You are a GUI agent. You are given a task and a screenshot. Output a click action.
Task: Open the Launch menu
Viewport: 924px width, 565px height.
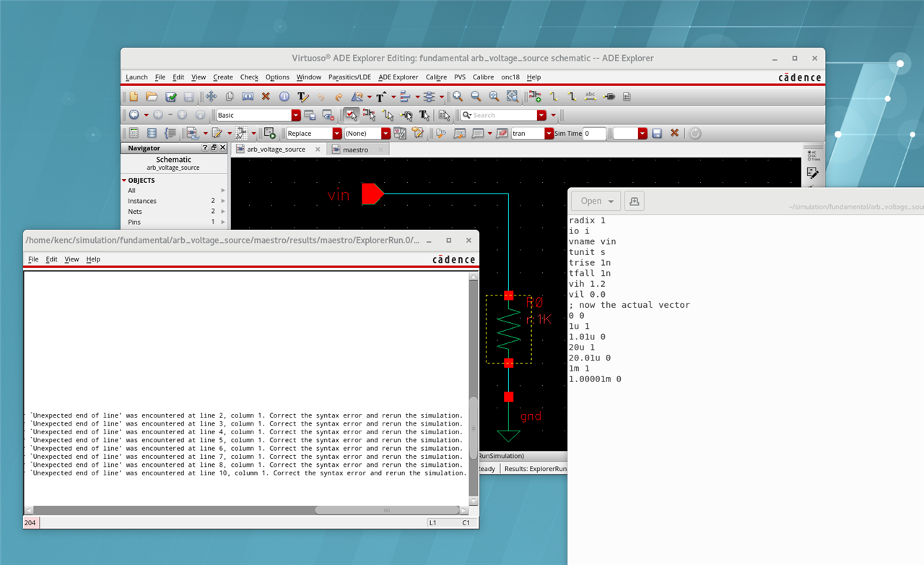136,77
